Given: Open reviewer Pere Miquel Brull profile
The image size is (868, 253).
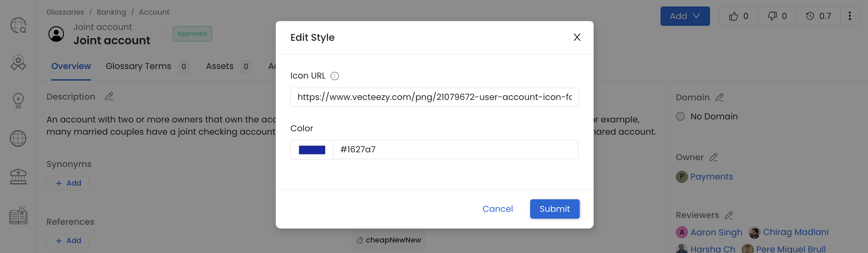Looking at the screenshot, I should tap(791, 249).
